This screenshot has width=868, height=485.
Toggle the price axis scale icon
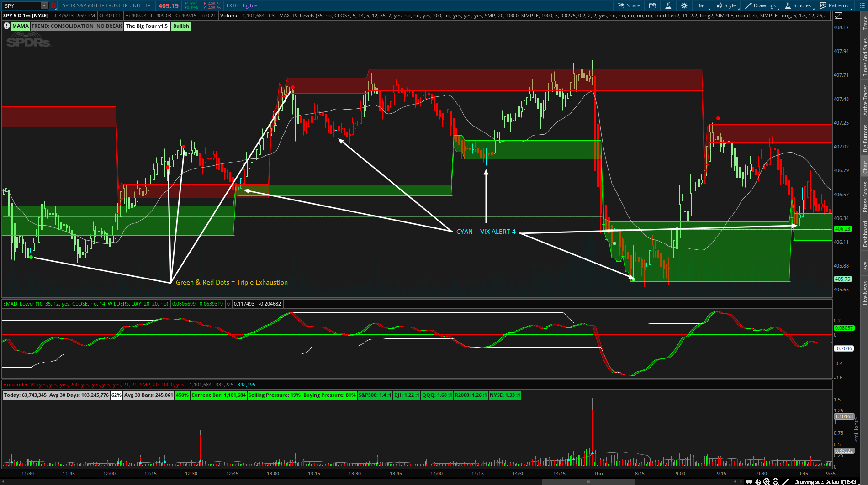click(839, 16)
